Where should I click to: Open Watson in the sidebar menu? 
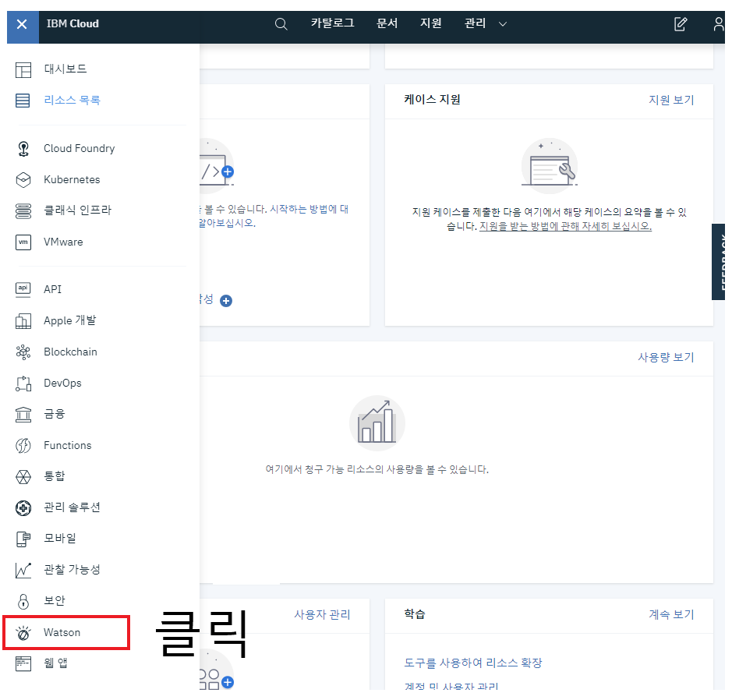coord(62,632)
